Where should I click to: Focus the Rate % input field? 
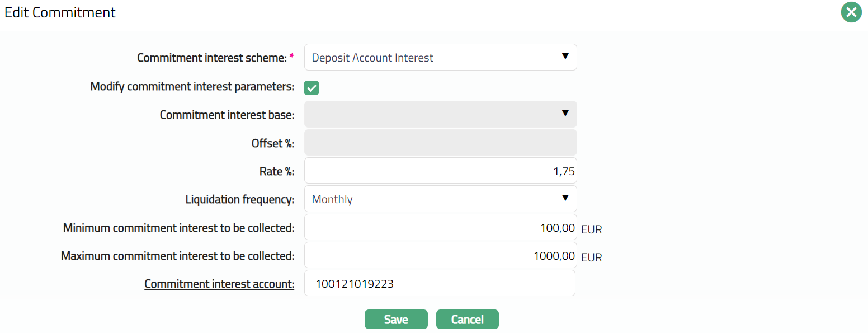(440, 171)
